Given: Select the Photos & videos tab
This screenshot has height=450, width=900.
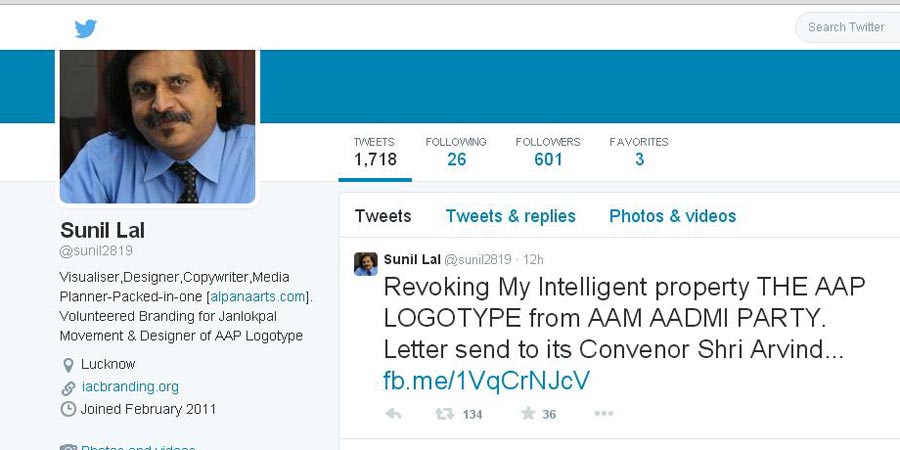Looking at the screenshot, I should (672, 216).
